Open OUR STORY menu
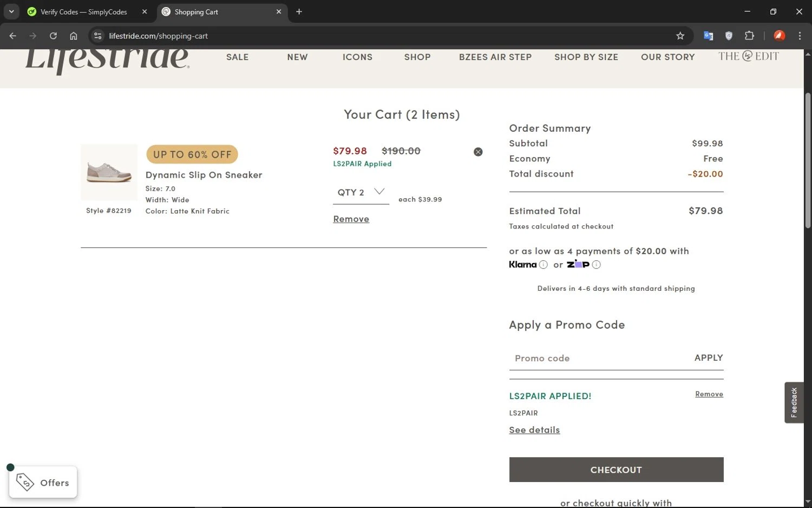 [x=668, y=57]
